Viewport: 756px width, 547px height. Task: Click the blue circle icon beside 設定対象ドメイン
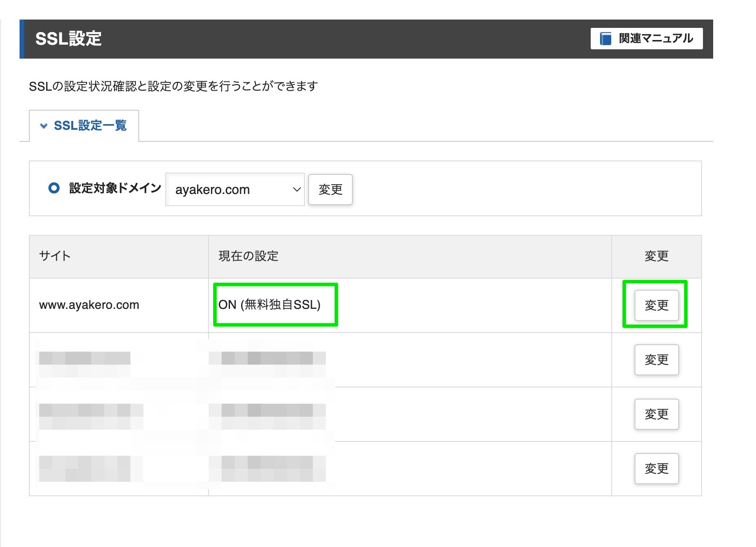pyautogui.click(x=54, y=188)
